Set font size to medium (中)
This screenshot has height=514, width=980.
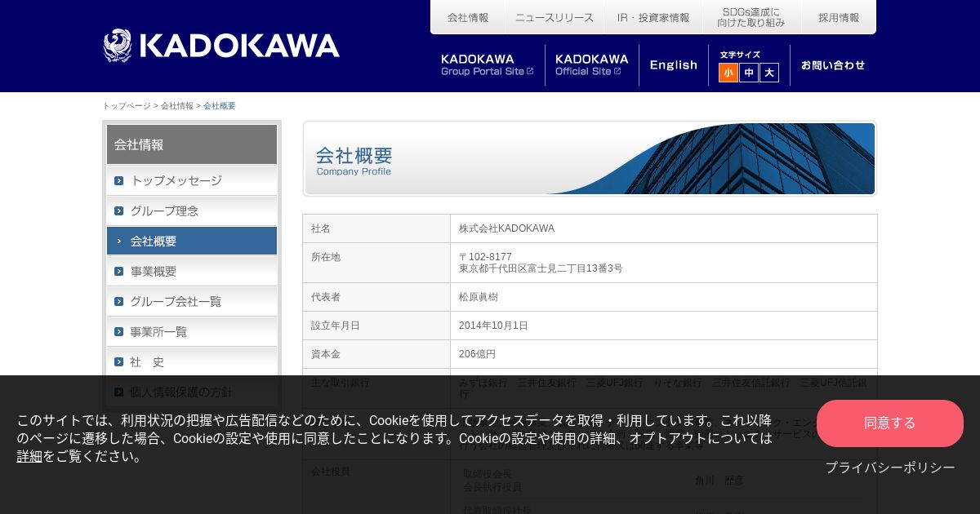tap(749, 73)
